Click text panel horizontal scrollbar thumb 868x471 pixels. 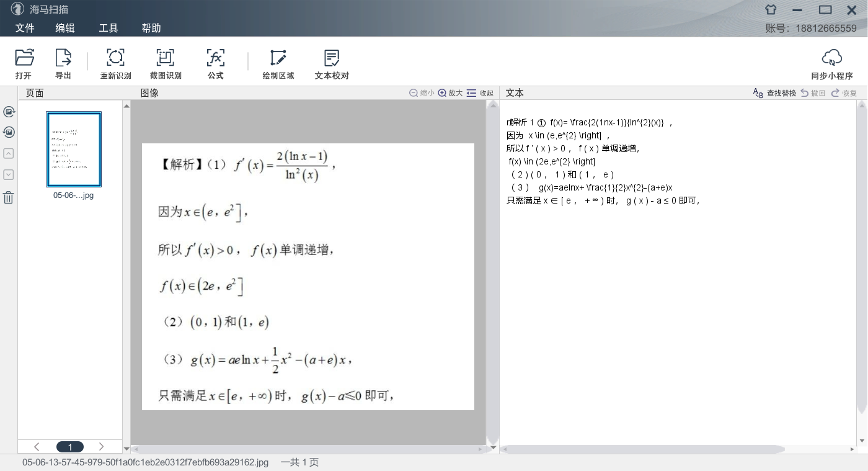[x=644, y=449]
